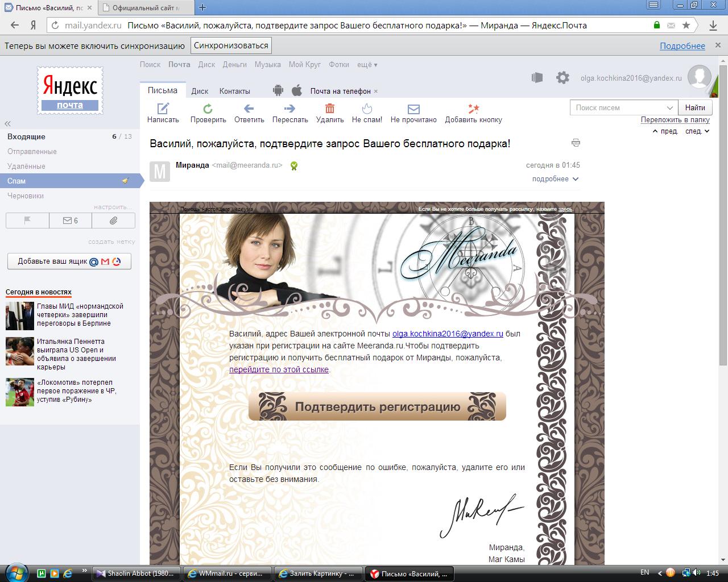Open themes icon beside settings gear
The height and width of the screenshot is (582, 728).
pos(537,78)
